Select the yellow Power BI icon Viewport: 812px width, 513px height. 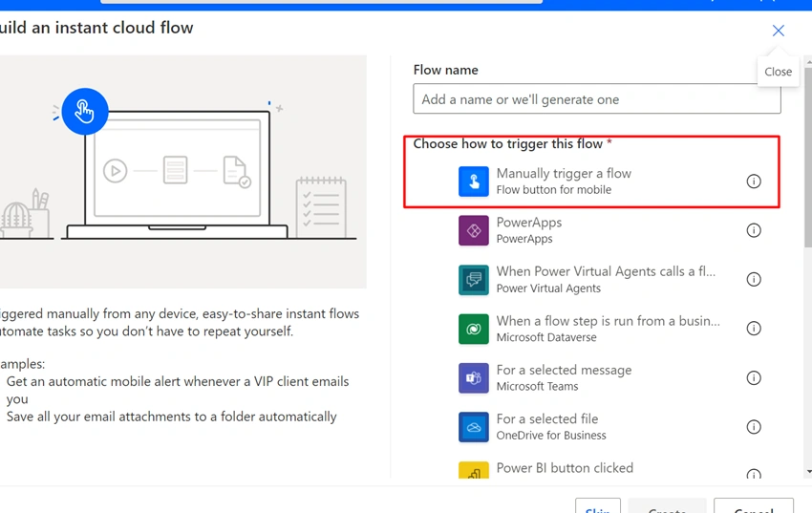pos(473,470)
